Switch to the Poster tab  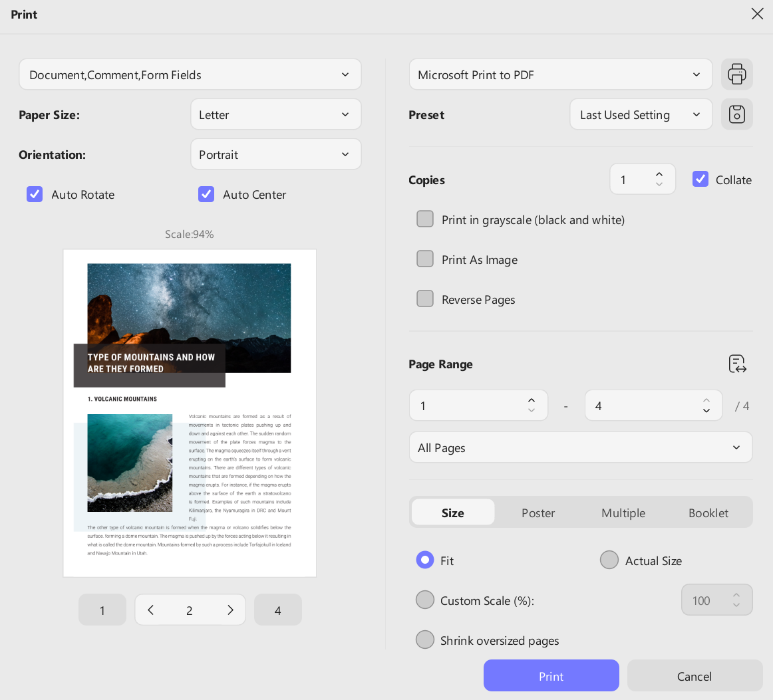(538, 513)
